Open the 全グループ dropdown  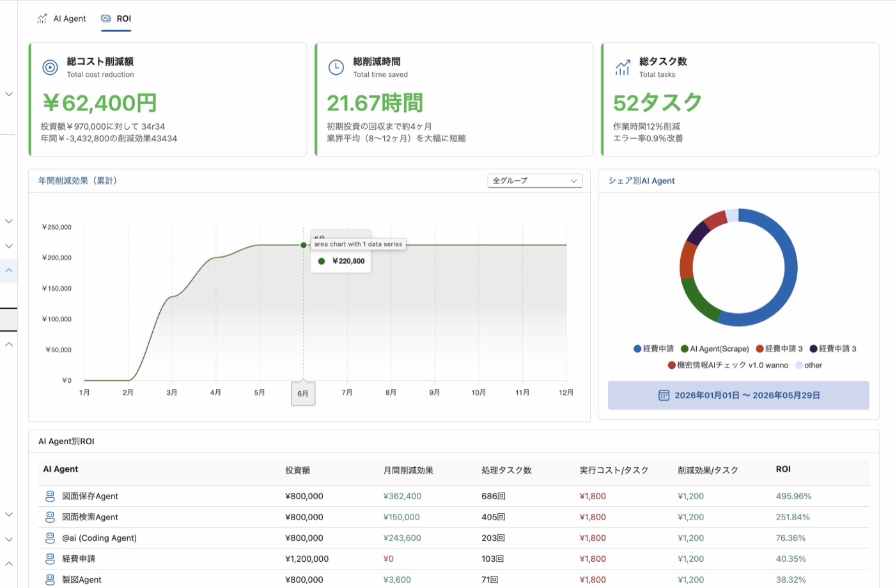[535, 181]
